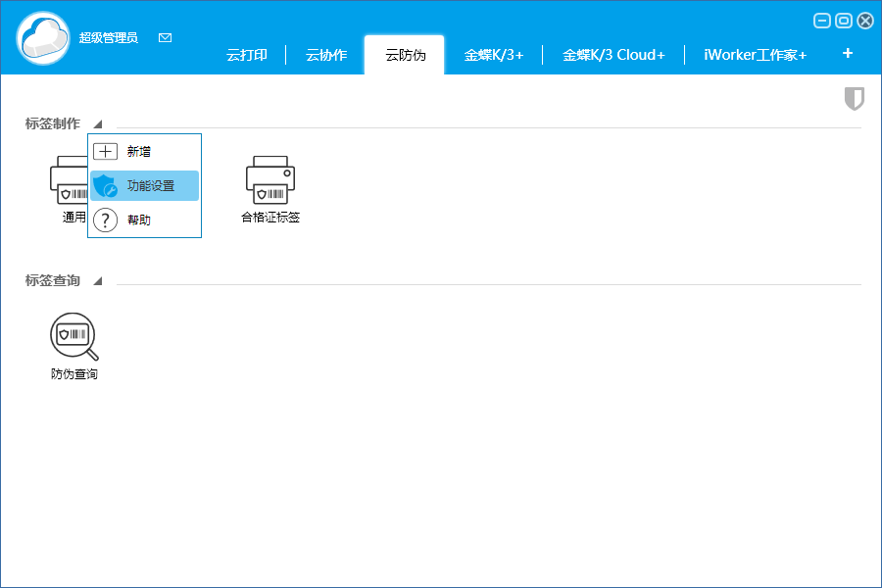Close the application window
This screenshot has width=882, height=588.
[x=865, y=21]
